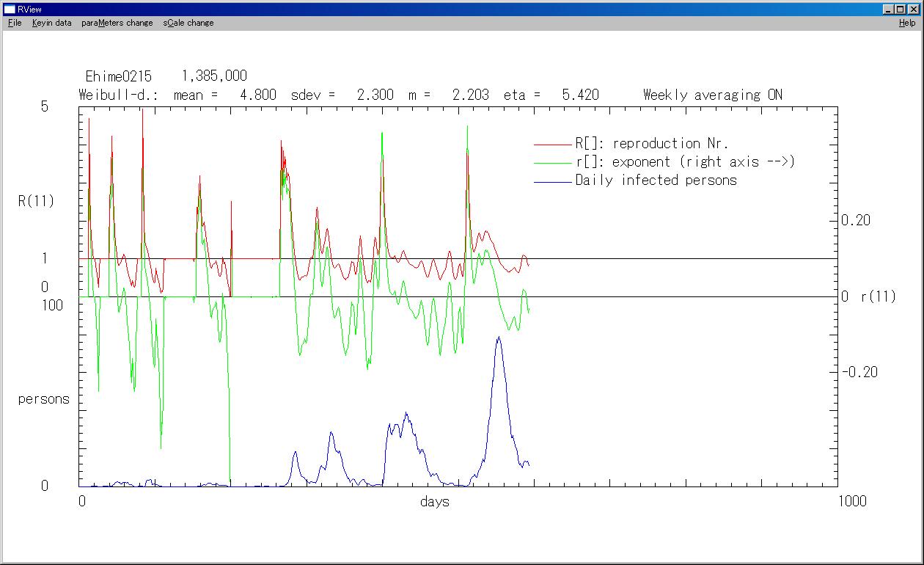Select the "Daily infected persons" legend text

point(656,181)
